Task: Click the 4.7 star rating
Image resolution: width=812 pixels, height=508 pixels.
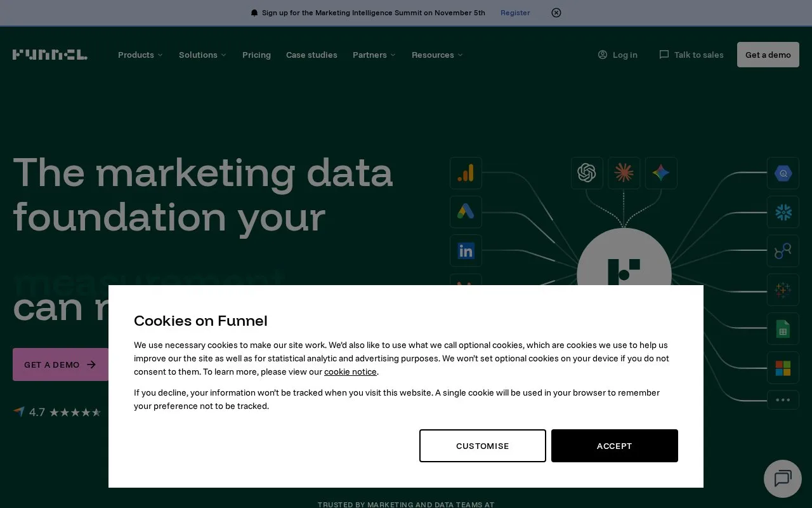Action: pos(57,412)
